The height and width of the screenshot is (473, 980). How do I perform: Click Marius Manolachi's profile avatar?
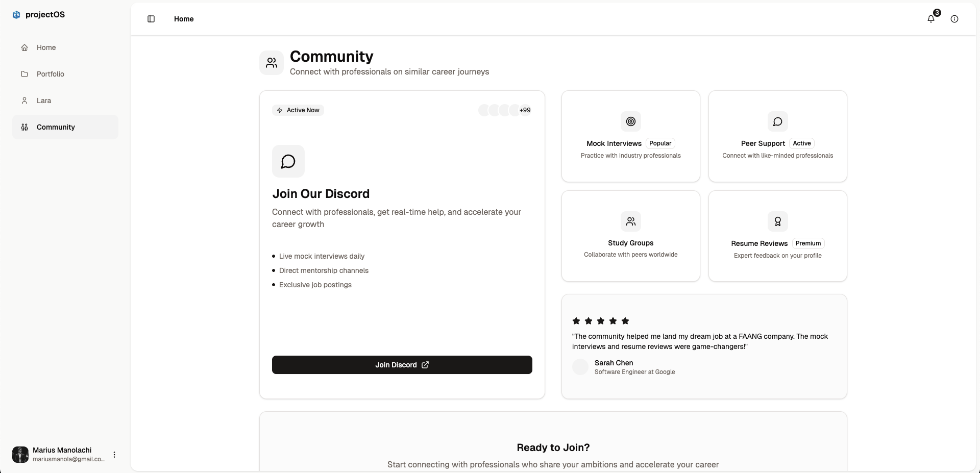pyautogui.click(x=20, y=455)
